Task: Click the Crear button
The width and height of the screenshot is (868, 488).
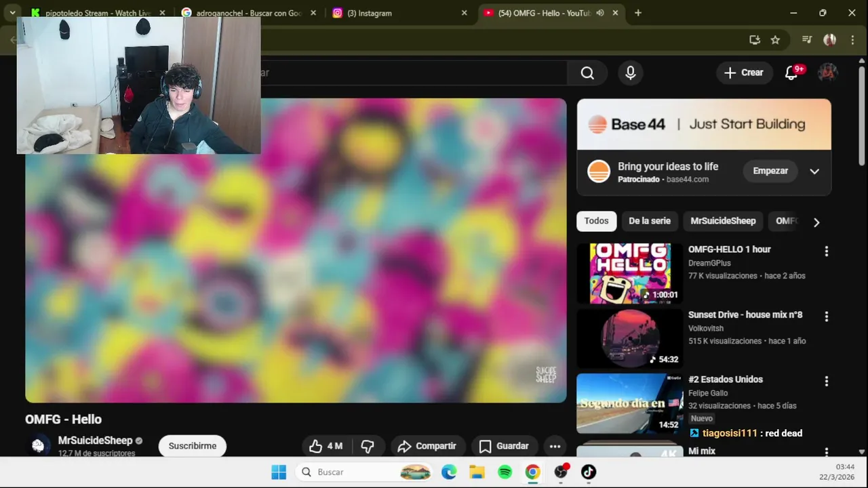Action: pyautogui.click(x=744, y=73)
